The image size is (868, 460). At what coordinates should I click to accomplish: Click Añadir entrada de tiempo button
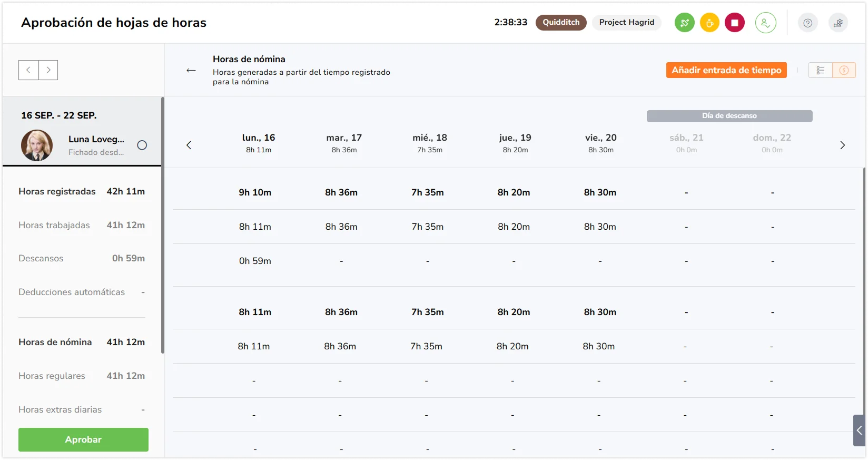coord(726,70)
